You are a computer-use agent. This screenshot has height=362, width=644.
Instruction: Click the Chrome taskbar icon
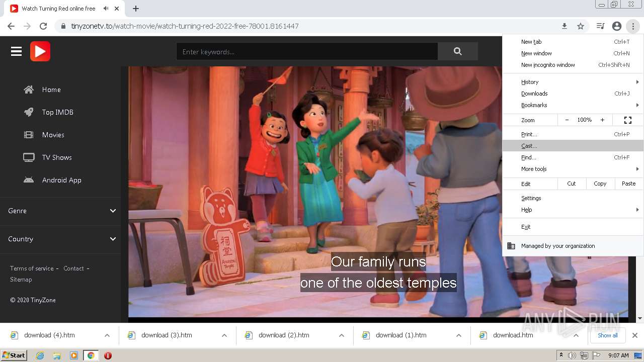click(x=91, y=355)
